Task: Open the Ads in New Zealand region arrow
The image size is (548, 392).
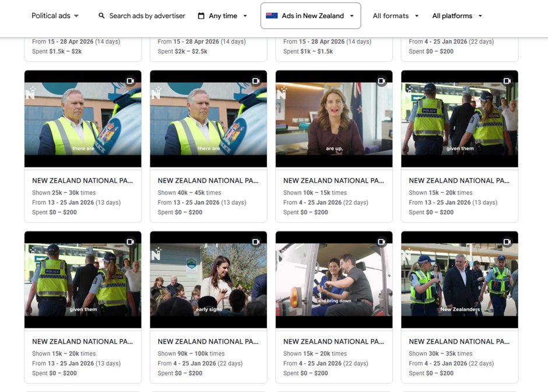Action: click(352, 16)
